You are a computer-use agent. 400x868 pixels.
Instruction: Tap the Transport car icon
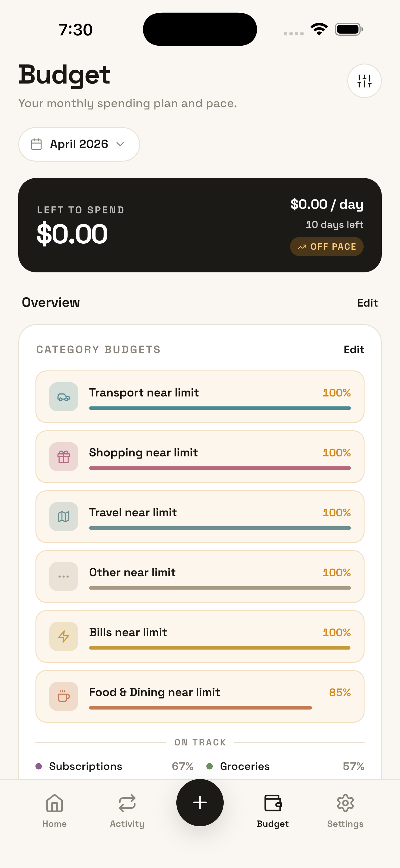pos(63,397)
